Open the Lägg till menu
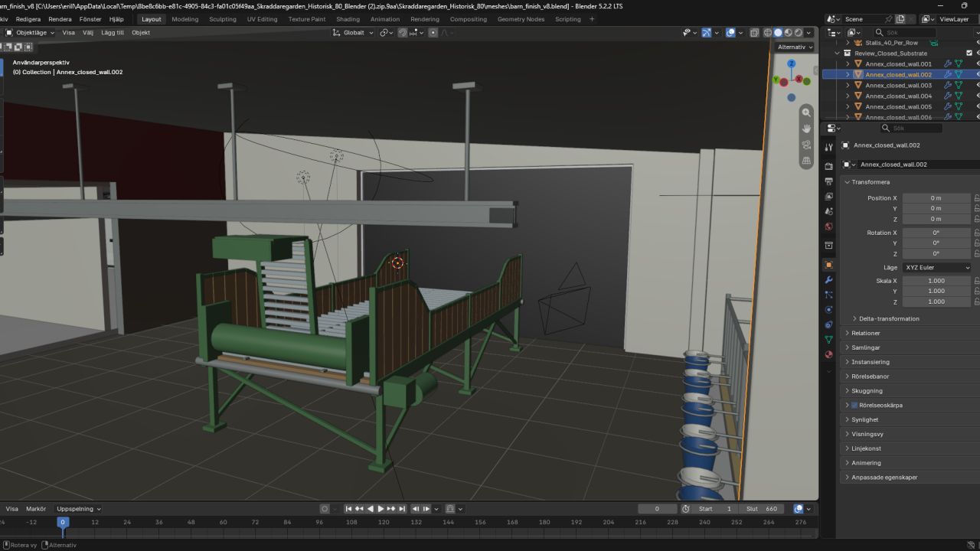 pos(113,33)
